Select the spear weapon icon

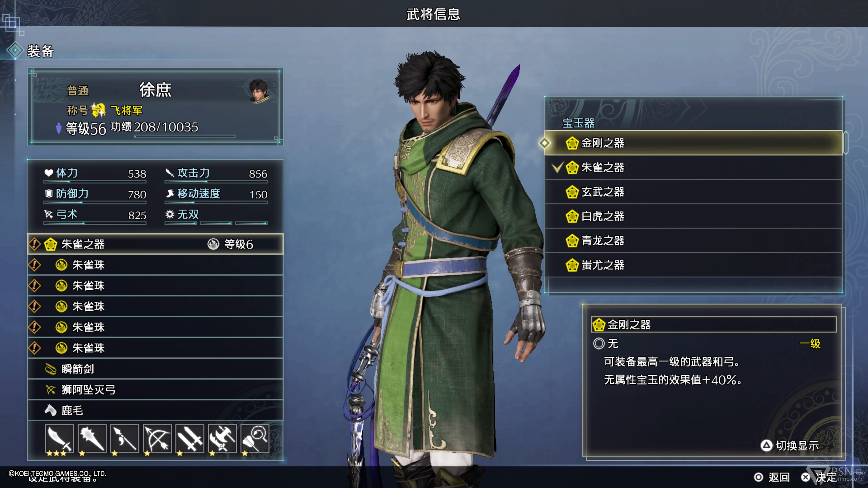pos(125,439)
